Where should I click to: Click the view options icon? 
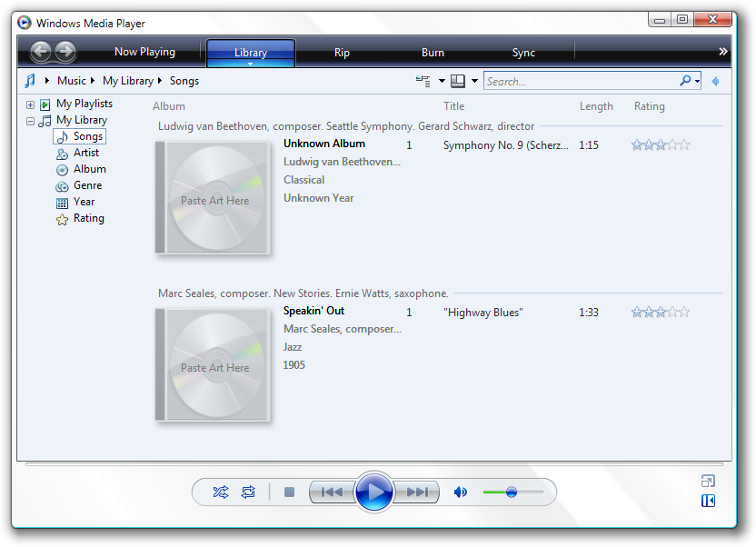tap(458, 81)
